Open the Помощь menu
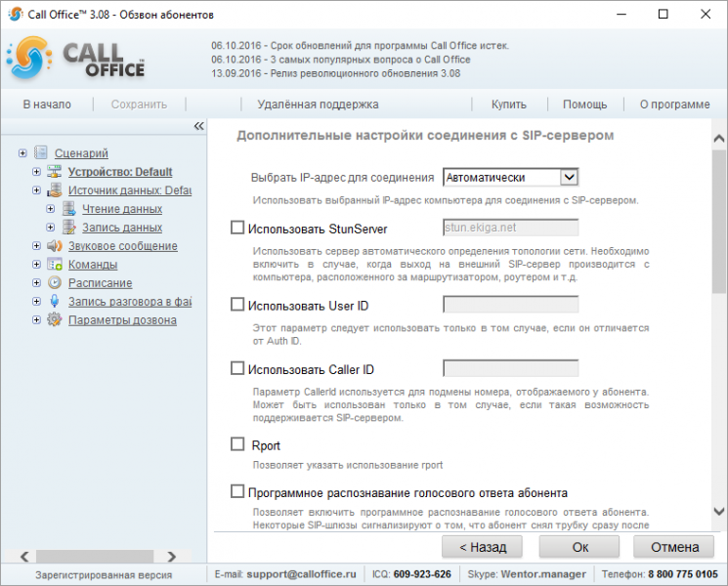This screenshot has width=728, height=586. point(584,105)
